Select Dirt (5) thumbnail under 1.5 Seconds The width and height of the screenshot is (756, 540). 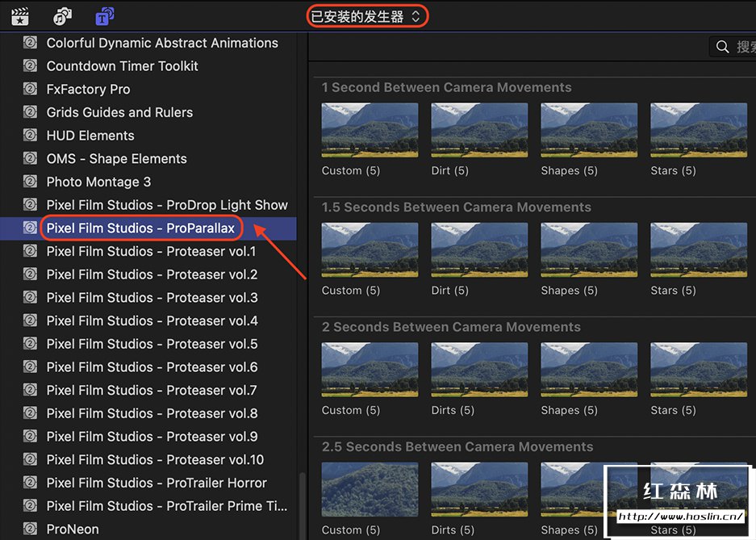(x=479, y=249)
